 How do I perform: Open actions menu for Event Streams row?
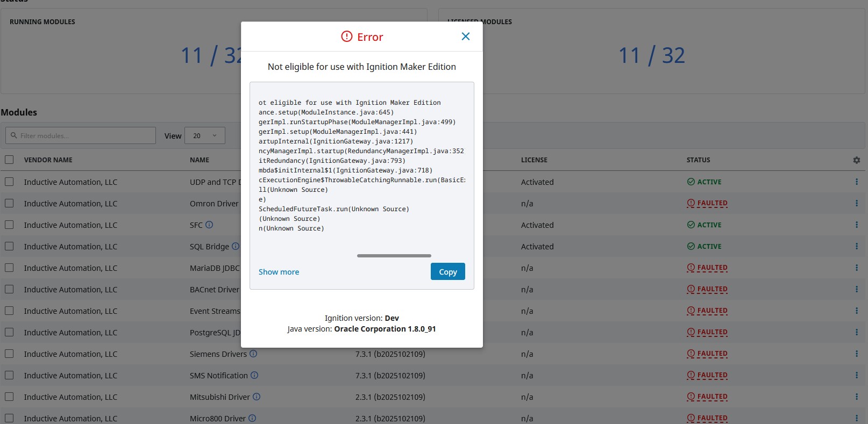tap(857, 311)
